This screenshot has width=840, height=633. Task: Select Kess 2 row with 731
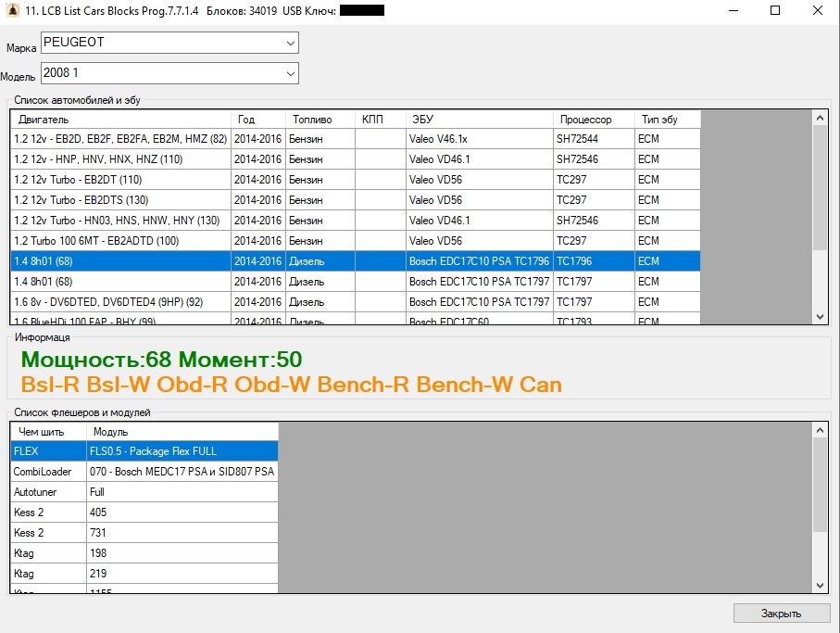(x=144, y=533)
